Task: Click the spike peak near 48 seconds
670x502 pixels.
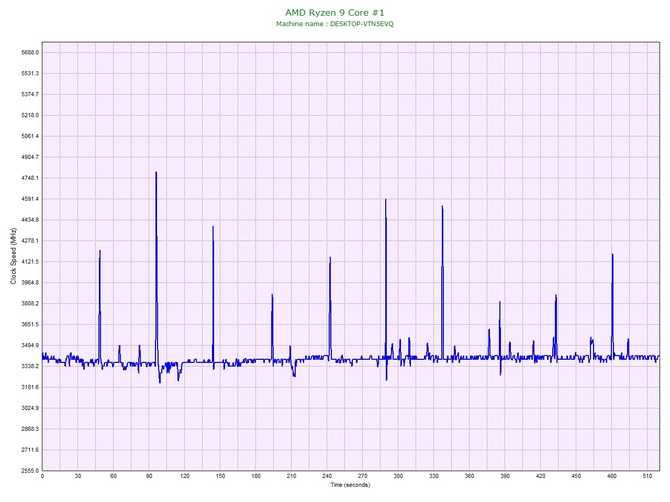Action: [100, 251]
